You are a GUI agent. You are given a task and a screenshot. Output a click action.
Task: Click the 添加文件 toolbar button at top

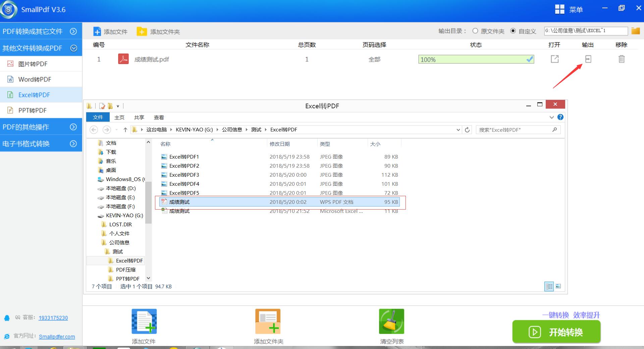110,32
